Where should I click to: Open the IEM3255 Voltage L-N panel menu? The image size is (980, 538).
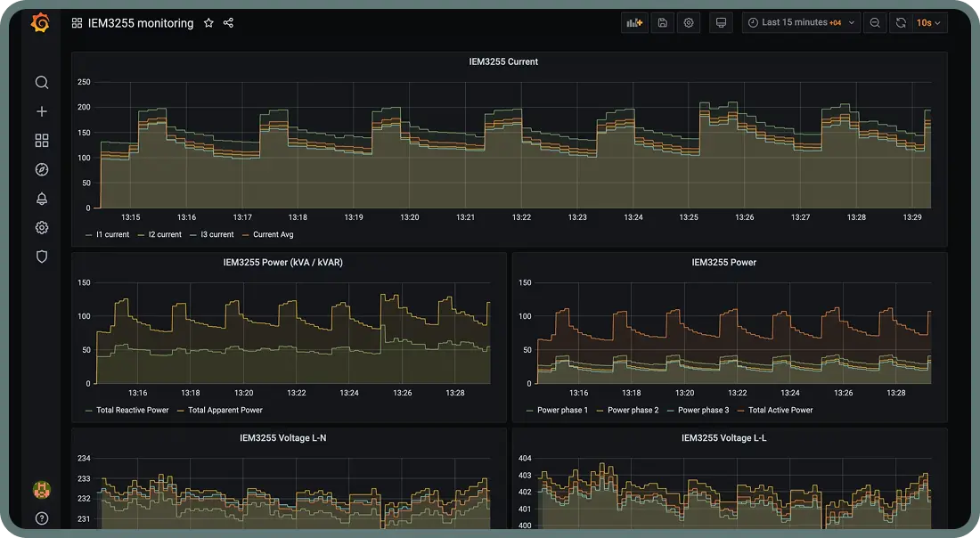pos(282,438)
